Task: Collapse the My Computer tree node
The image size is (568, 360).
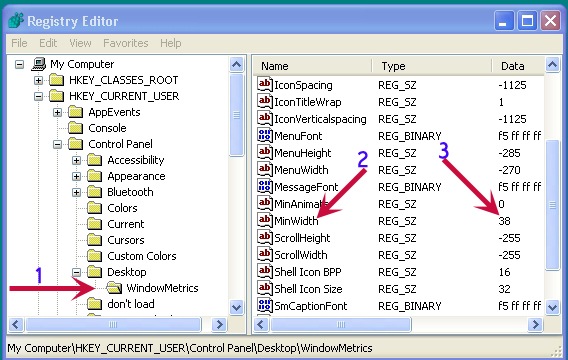Action: (20, 64)
